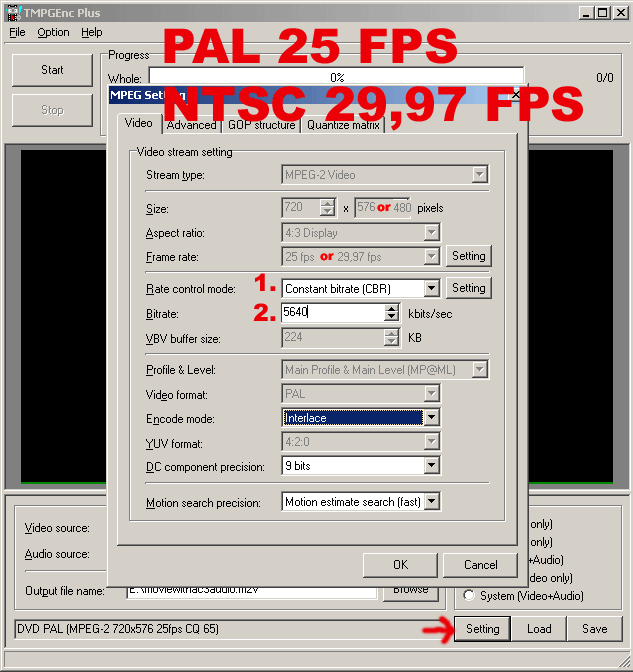Click the width size stepper arrows

327,208
